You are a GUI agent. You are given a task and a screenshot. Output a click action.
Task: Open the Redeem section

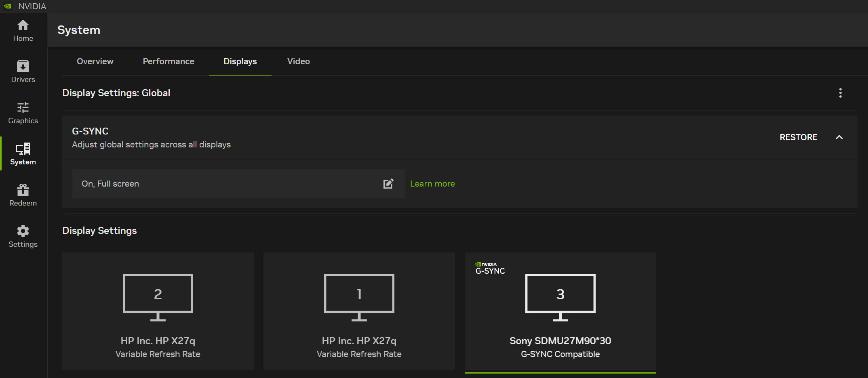coord(23,195)
